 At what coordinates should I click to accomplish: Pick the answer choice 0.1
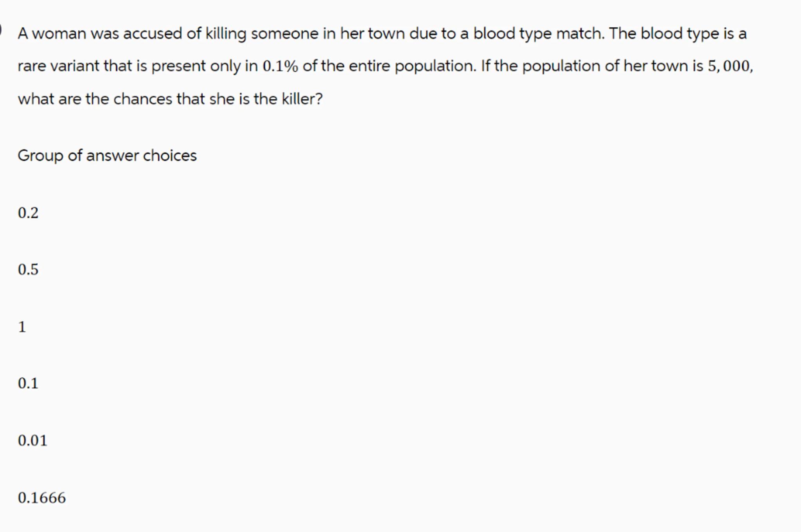point(28,383)
